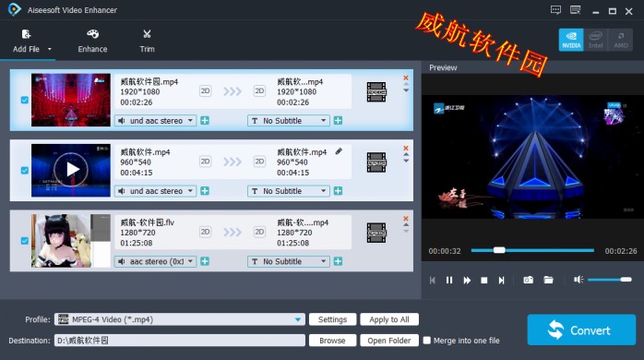Click the fast forward preview button
644x360 pixels.
[x=467, y=280]
